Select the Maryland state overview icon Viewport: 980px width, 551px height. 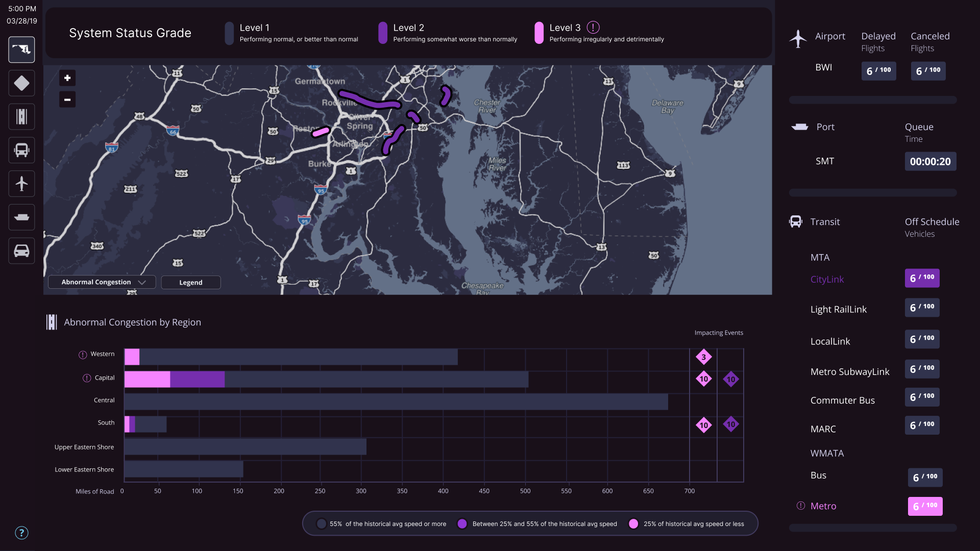[21, 49]
